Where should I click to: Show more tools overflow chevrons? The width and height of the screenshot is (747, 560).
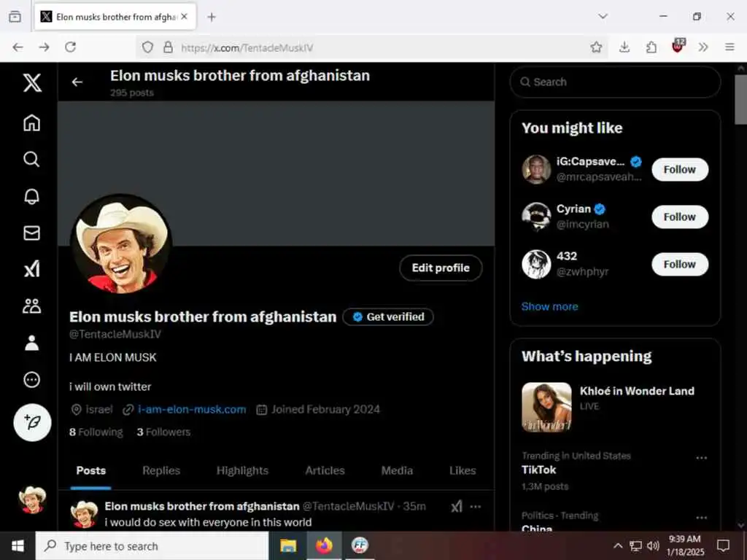coord(703,47)
